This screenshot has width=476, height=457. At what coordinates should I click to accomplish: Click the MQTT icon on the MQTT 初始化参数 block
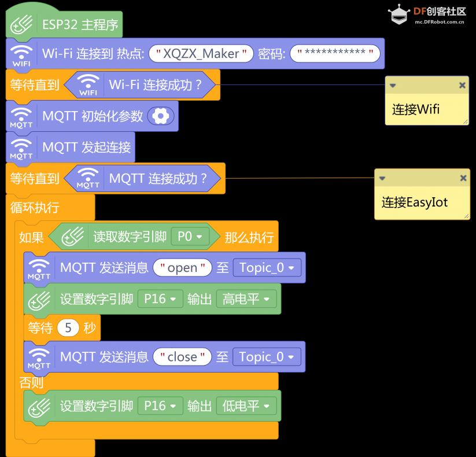tap(21, 117)
